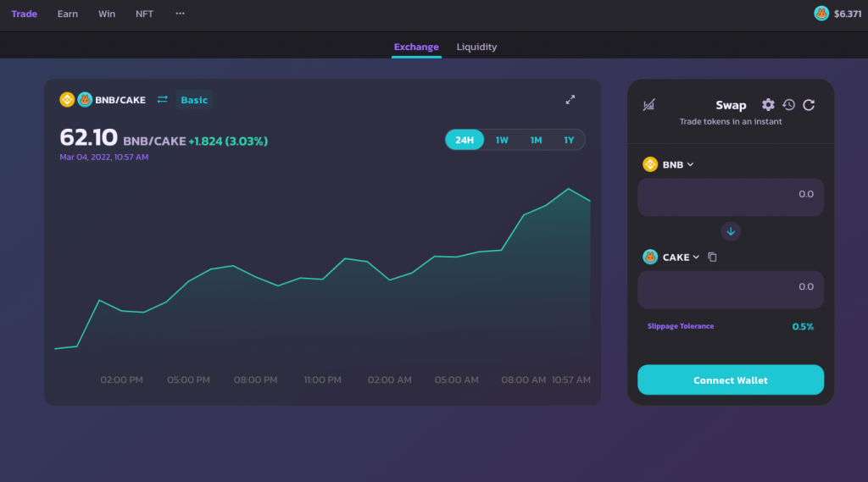Click the Slippage Tolerance label
This screenshot has height=482, width=868.
click(681, 326)
